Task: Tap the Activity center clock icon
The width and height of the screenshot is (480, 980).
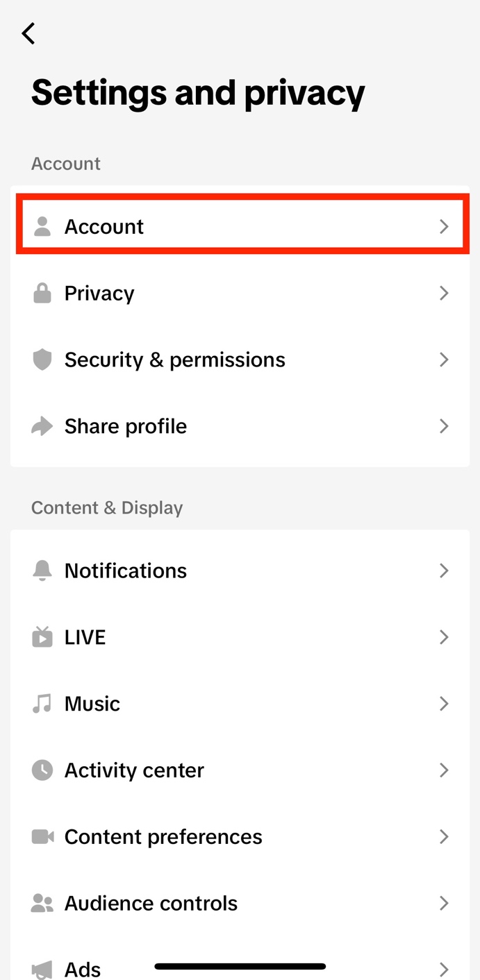Action: coord(42,770)
